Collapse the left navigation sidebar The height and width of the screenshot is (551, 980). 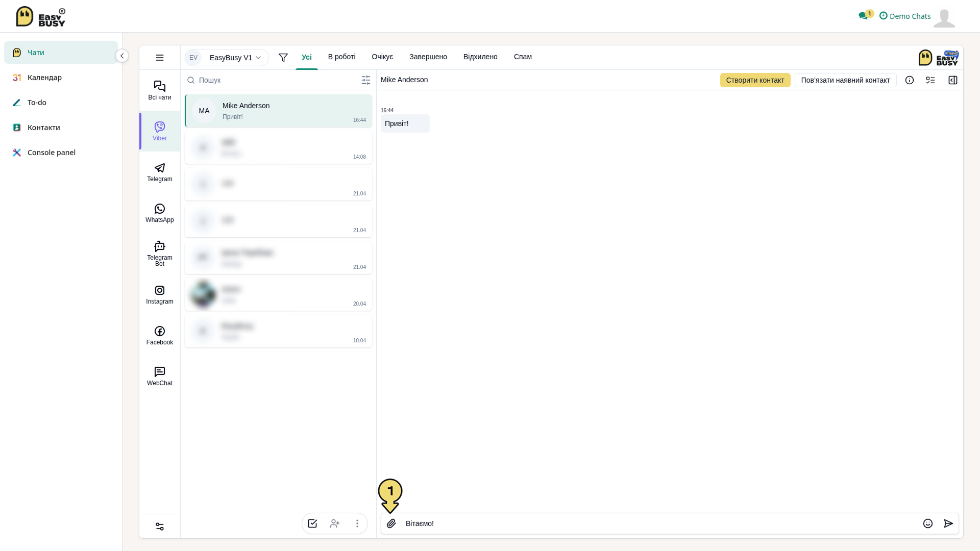pos(122,56)
